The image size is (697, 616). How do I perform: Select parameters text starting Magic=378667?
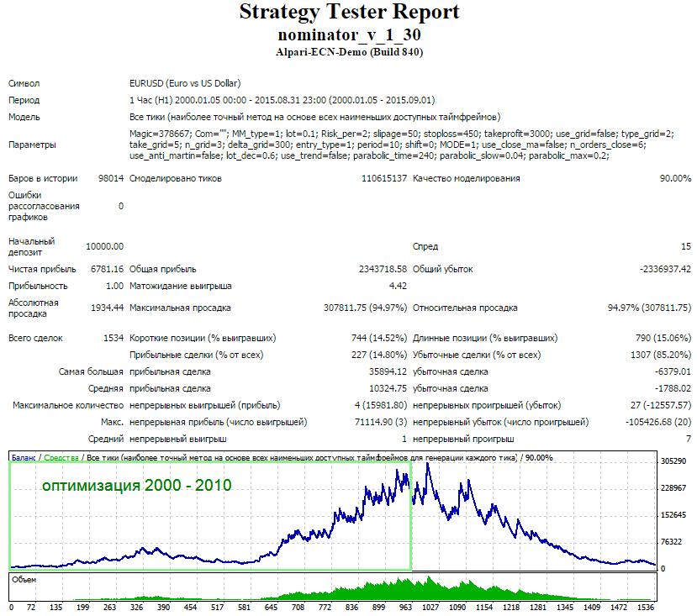pos(402,145)
